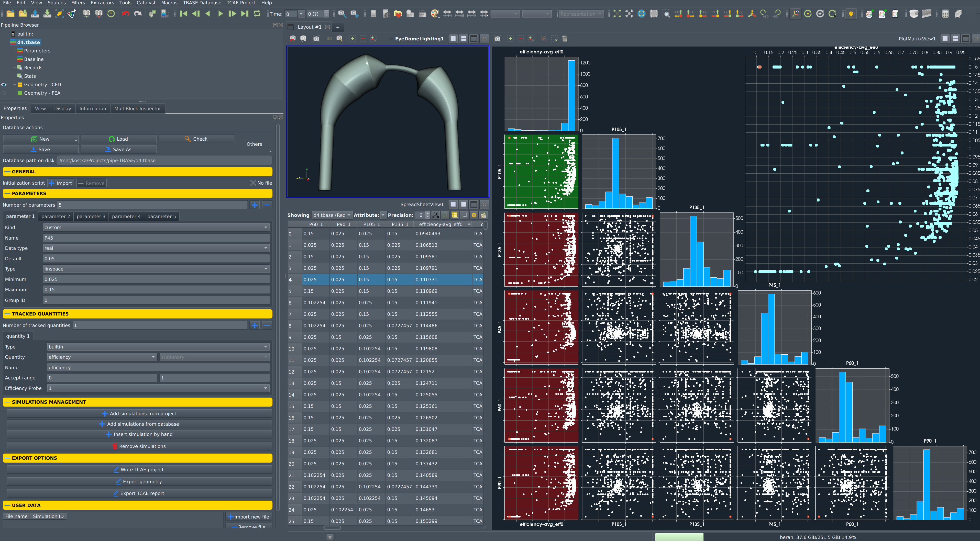Click Add simulations from project button
The image size is (980, 541).
click(139, 414)
